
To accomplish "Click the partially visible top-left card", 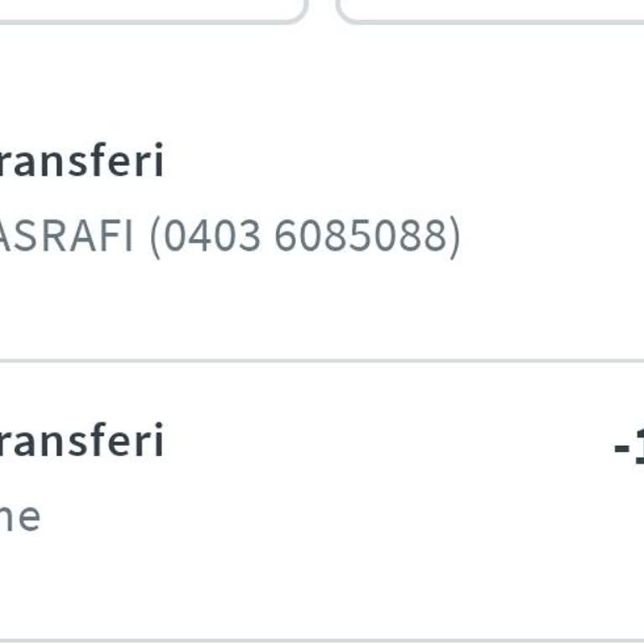I will [x=151, y=10].
